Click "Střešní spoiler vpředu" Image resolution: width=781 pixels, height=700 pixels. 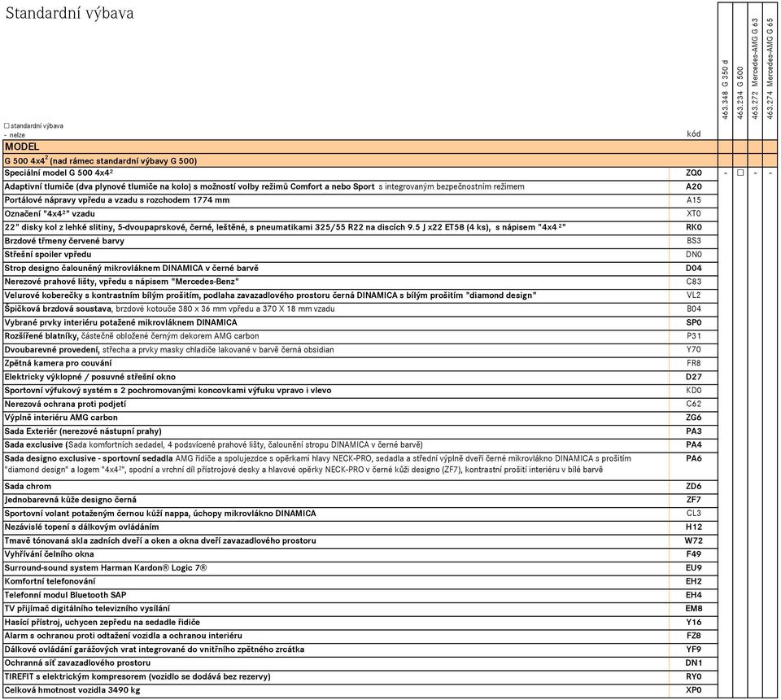coord(48,255)
